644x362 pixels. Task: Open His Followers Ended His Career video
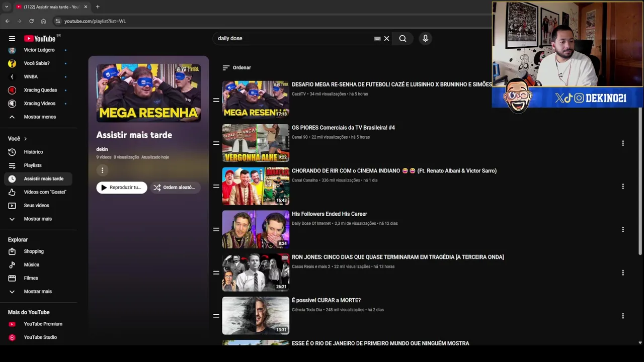(x=330, y=214)
